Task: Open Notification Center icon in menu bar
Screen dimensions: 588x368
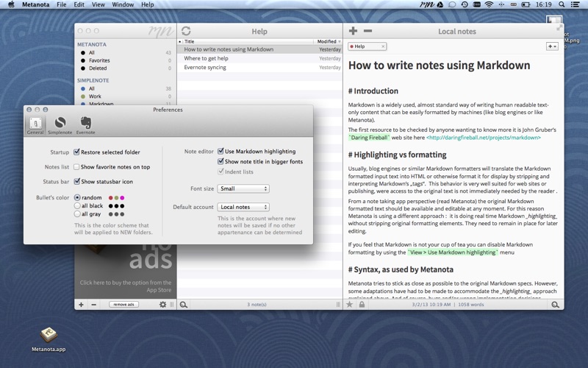Action: tap(575, 4)
